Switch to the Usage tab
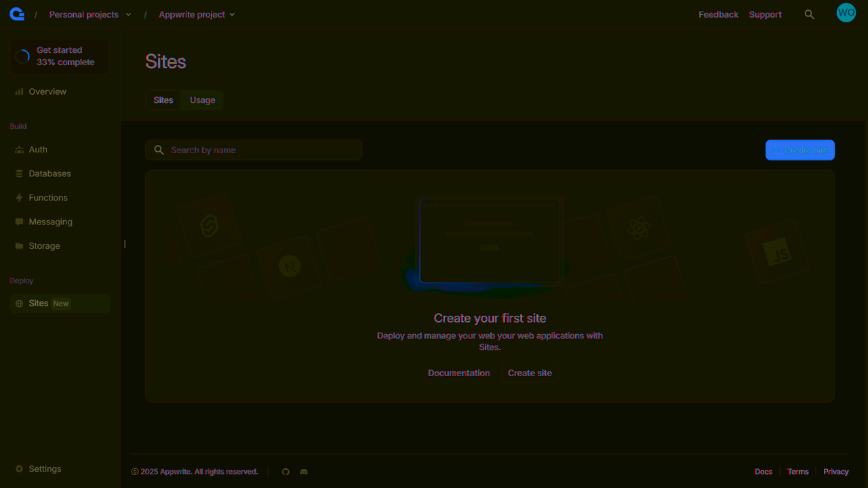The height and width of the screenshot is (488, 868). 202,100
